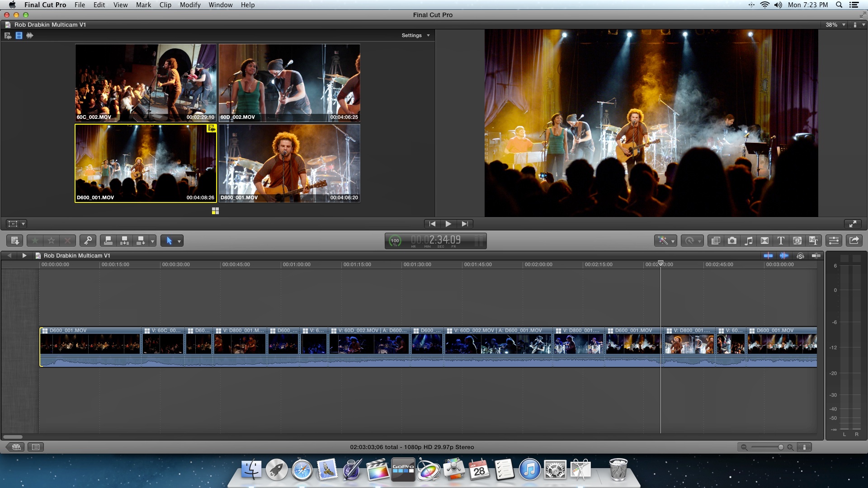Screen dimensions: 868x488
Task: Click the Insert edit button
Action: click(x=124, y=241)
